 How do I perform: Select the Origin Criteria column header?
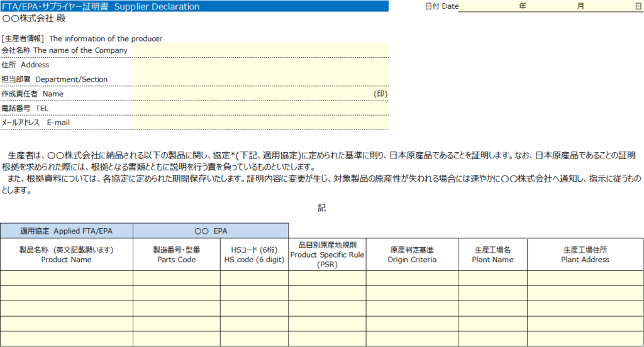coord(412,255)
